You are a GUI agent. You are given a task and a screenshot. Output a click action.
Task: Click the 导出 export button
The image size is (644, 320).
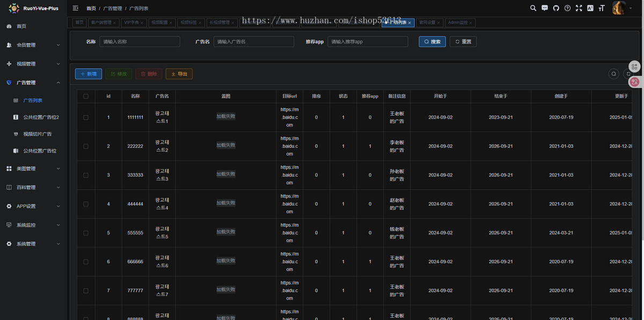click(179, 74)
